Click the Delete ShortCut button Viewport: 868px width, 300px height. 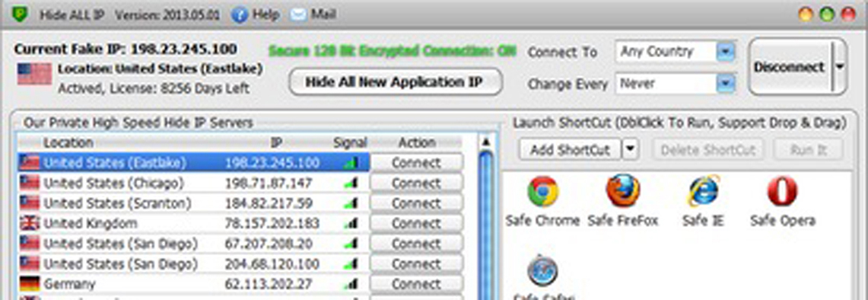[708, 150]
